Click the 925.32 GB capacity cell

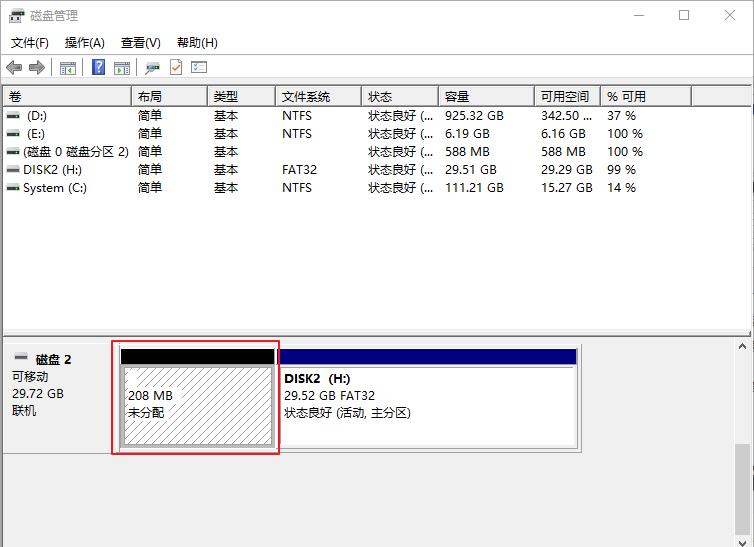474,116
